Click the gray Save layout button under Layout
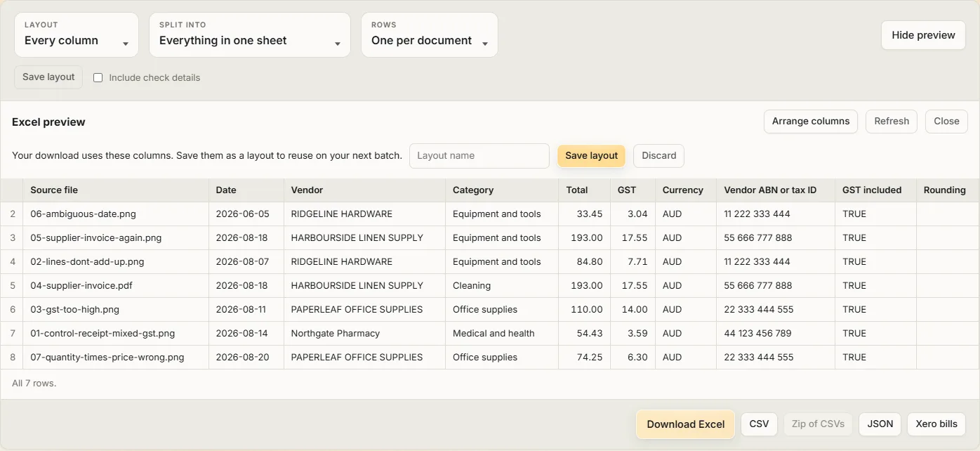The height and width of the screenshot is (451, 980). tap(48, 77)
